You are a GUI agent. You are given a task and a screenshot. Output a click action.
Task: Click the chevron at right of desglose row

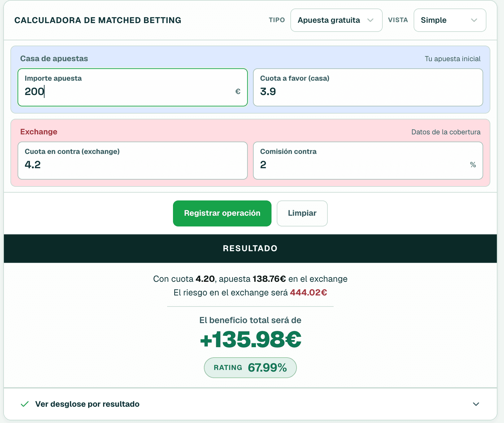(x=476, y=404)
